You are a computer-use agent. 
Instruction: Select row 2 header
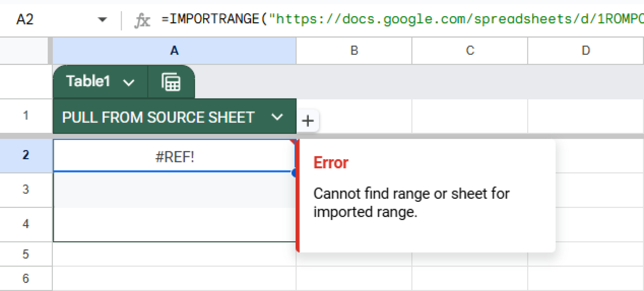26,155
